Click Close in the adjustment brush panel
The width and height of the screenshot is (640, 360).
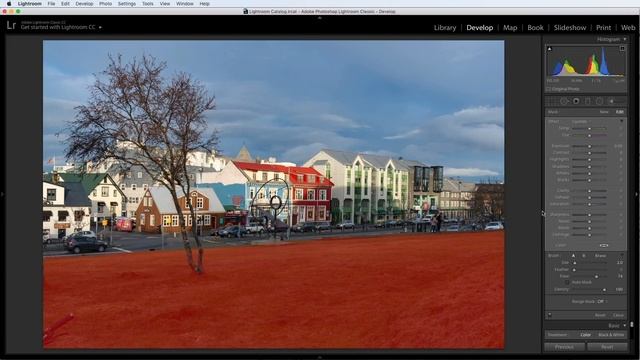tap(618, 315)
